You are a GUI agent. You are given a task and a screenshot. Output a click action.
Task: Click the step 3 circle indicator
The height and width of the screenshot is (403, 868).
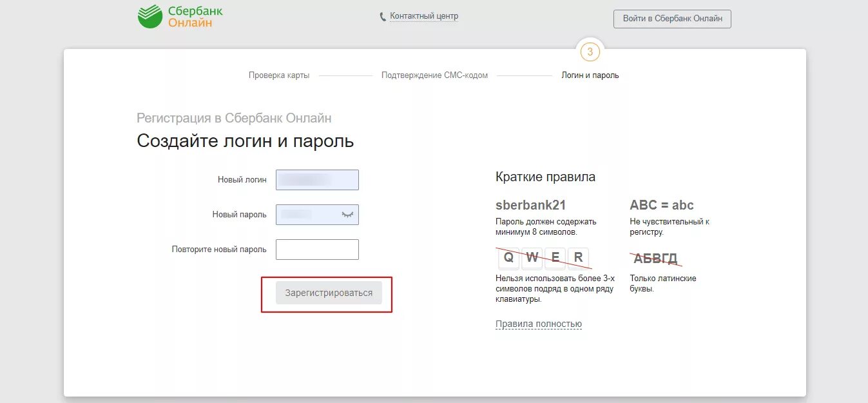(590, 52)
